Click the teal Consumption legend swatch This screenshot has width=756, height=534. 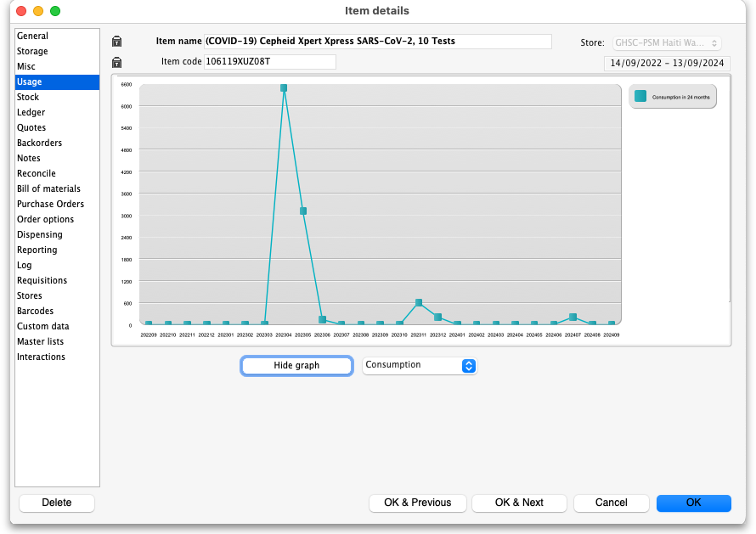(640, 97)
